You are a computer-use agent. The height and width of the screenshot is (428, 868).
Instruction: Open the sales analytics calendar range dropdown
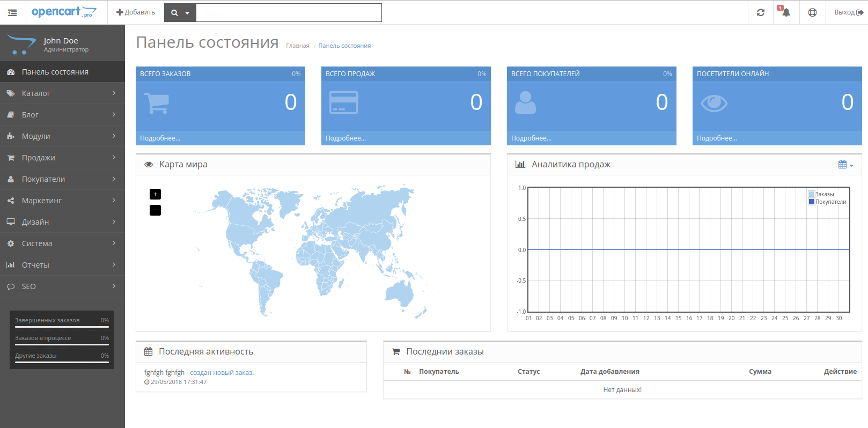845,165
